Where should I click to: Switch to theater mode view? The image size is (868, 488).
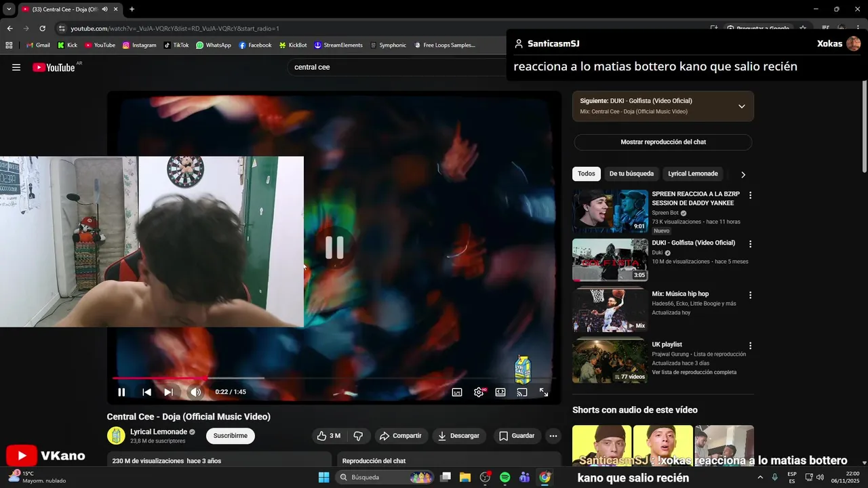pos(500,392)
